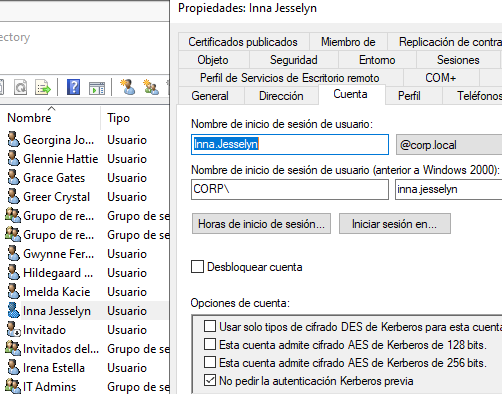Click the Horas de inicio de sesión... button
The width and height of the screenshot is (502, 394).
[261, 224]
